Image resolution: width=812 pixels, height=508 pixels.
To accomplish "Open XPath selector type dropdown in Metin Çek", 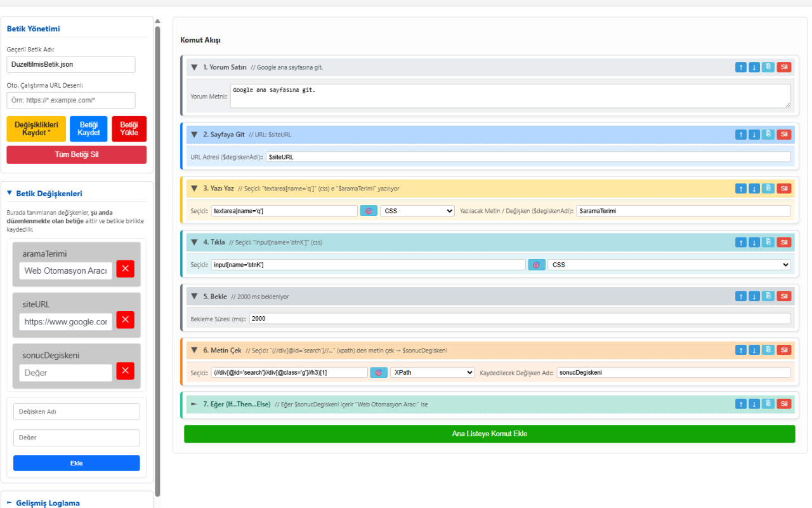I will click(x=432, y=373).
